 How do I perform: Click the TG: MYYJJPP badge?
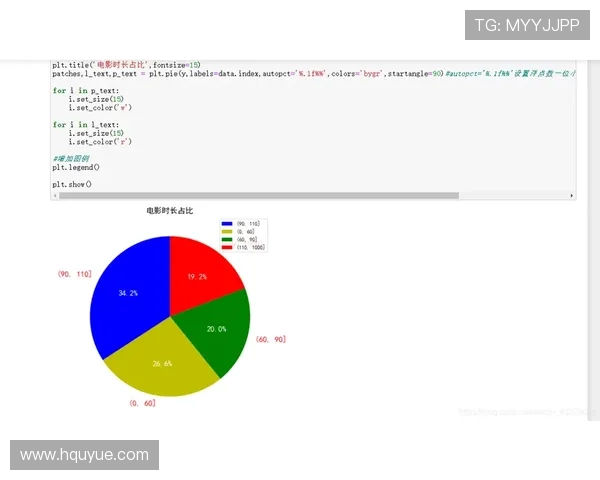527,25
